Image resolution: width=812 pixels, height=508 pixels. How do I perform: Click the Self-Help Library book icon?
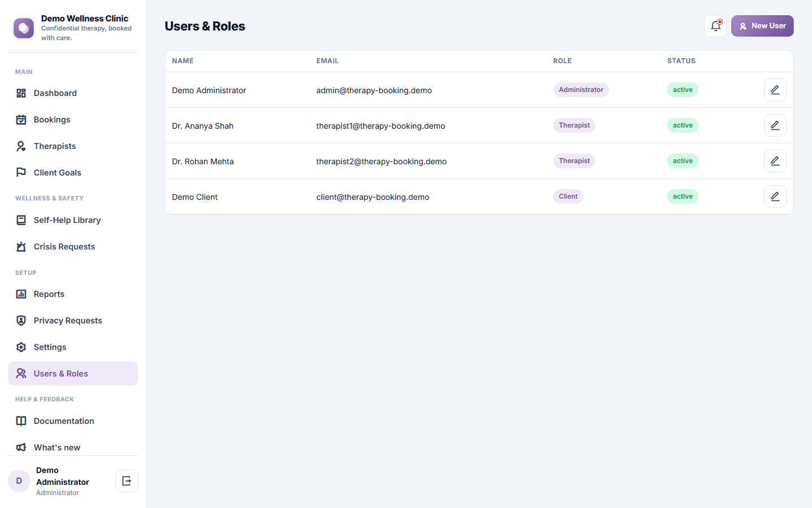(21, 220)
